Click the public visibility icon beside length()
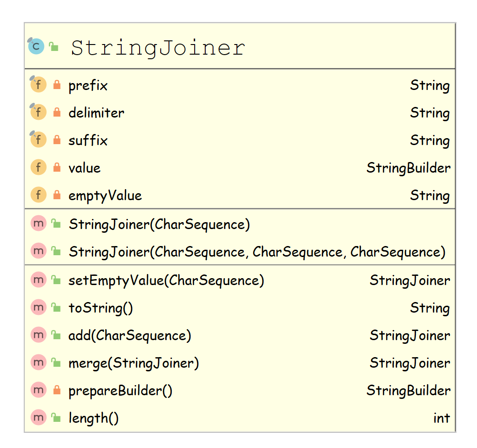The height and width of the screenshot is (448, 477). tap(56, 418)
